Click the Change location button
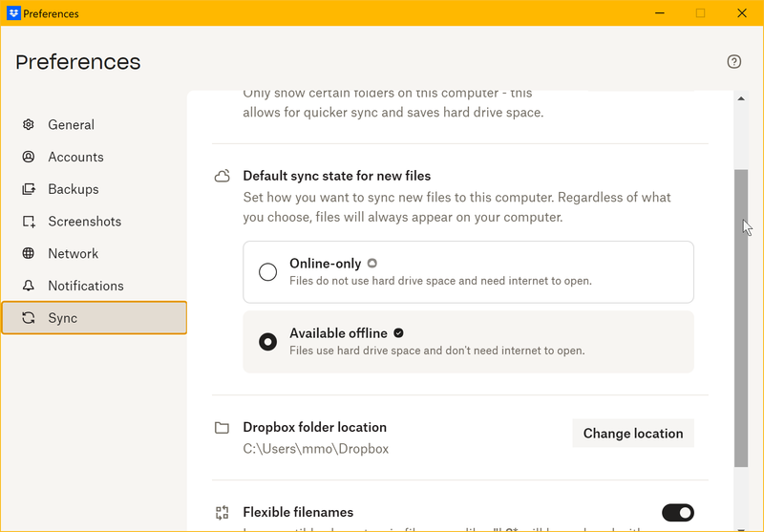Screen dimensions: 764x532 (x=632, y=433)
